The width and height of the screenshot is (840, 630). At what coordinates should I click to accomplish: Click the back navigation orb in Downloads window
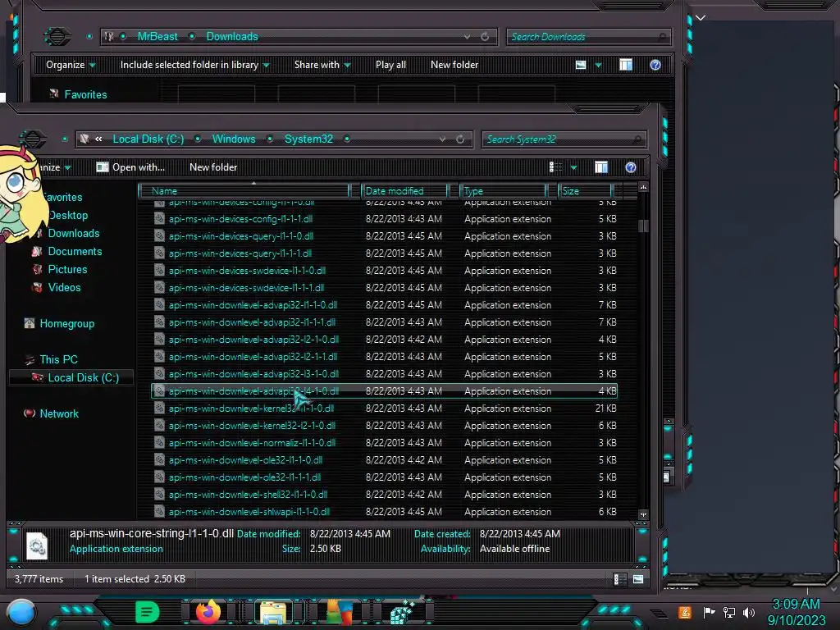(x=57, y=36)
